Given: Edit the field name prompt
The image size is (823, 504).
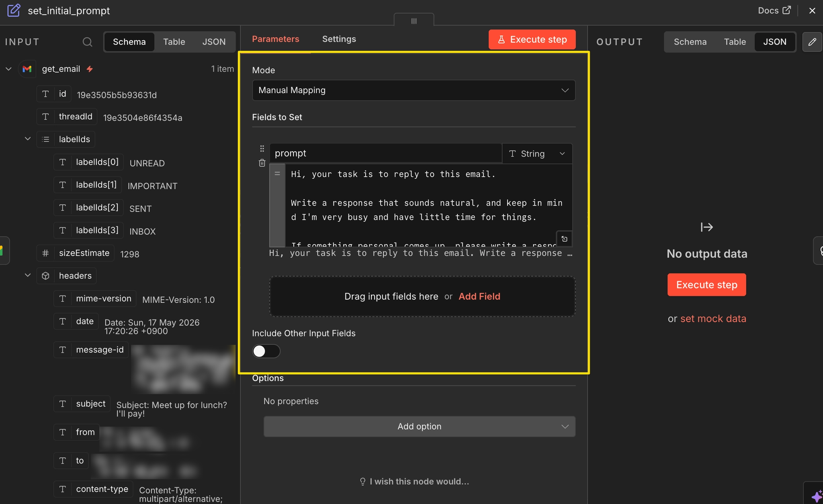Looking at the screenshot, I should click(x=385, y=153).
